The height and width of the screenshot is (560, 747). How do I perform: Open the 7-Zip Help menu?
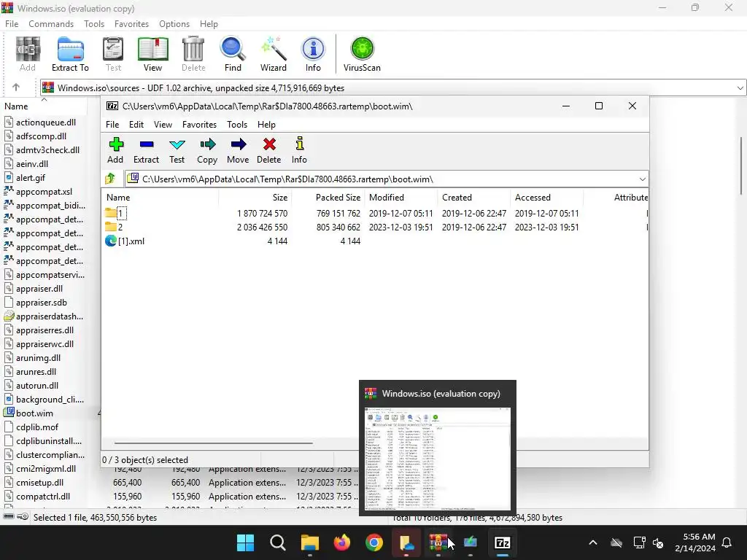(x=266, y=124)
